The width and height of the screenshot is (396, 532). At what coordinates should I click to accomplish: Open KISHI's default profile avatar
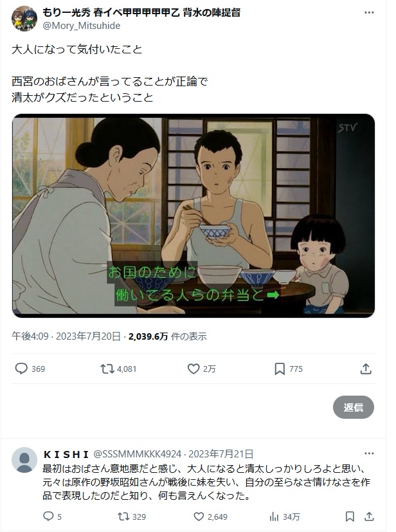pos(24,460)
